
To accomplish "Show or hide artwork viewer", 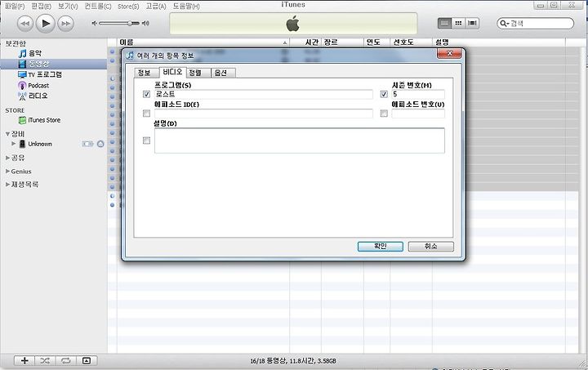I will coord(87,361).
